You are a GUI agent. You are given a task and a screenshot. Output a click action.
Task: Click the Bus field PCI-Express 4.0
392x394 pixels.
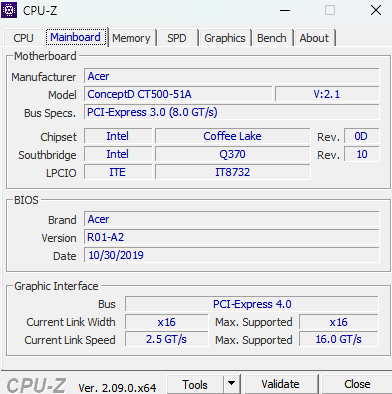click(x=252, y=304)
